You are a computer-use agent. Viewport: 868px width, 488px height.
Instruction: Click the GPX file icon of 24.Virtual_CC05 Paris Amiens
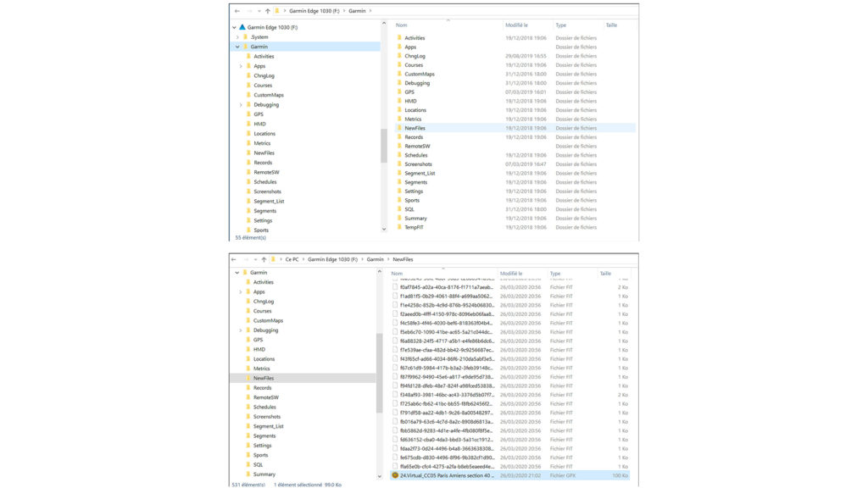click(x=395, y=475)
